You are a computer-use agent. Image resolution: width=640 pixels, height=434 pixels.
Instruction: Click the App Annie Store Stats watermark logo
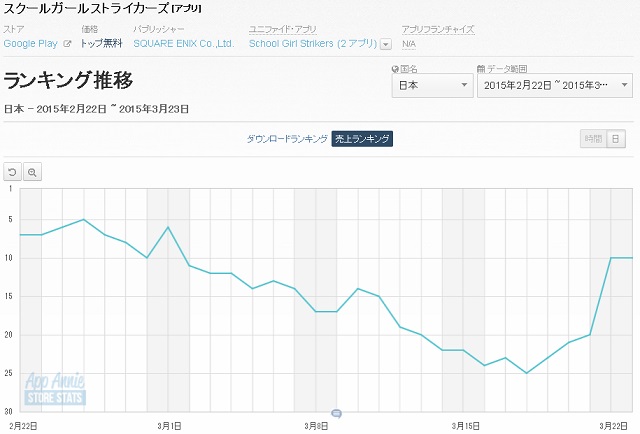click(x=57, y=390)
